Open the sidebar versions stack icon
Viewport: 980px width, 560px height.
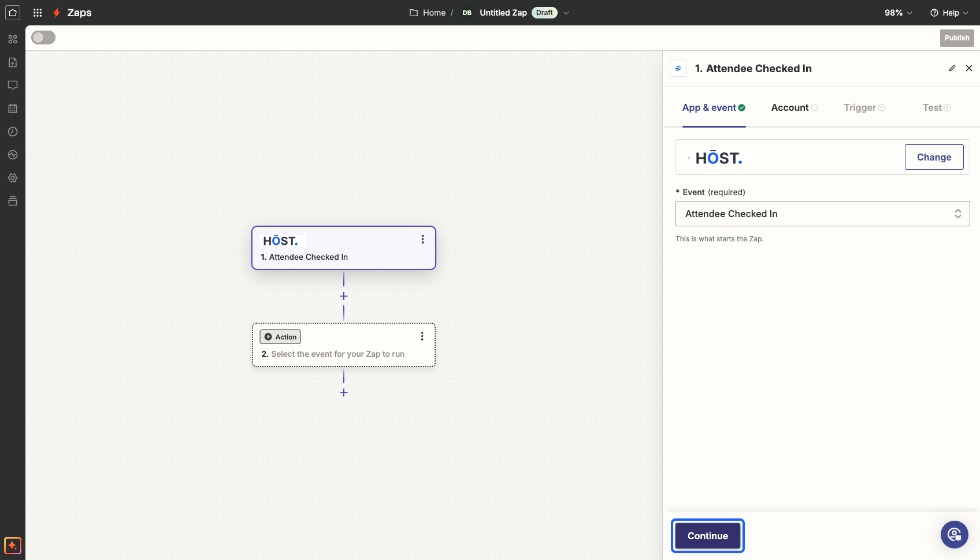pos(13,201)
